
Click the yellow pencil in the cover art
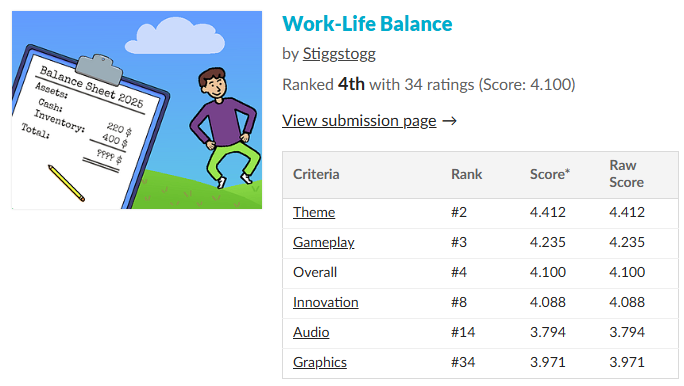point(66,183)
